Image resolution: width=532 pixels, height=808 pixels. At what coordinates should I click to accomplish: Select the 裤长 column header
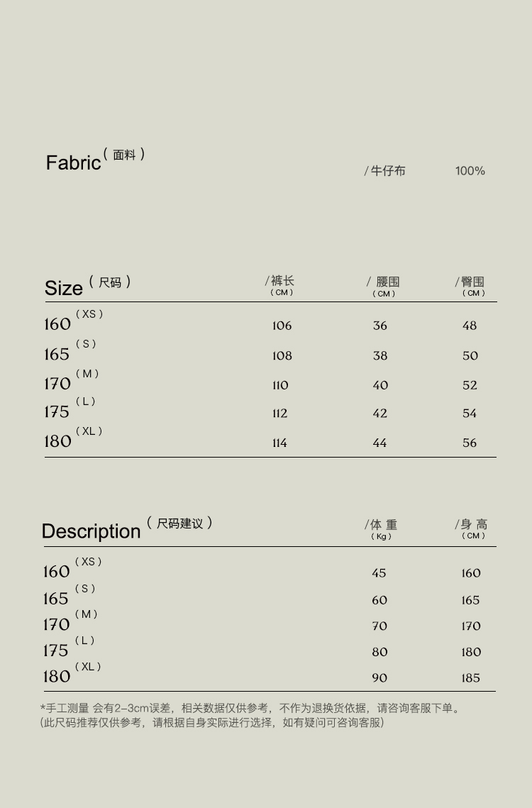click(282, 282)
